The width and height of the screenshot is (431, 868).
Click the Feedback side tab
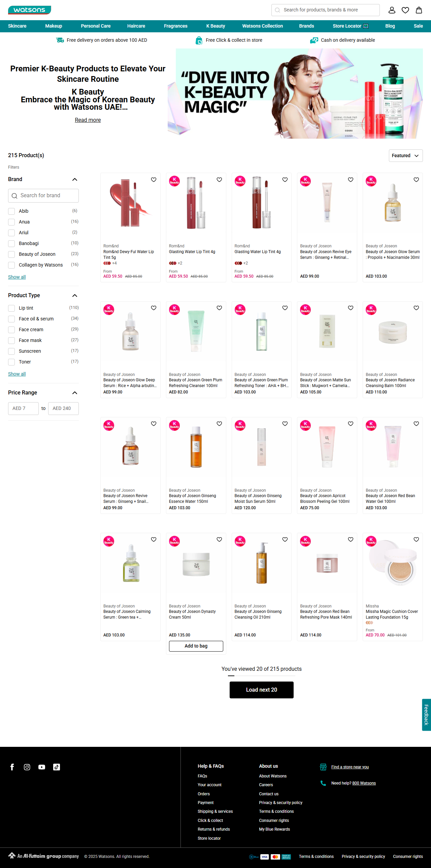coord(426,715)
